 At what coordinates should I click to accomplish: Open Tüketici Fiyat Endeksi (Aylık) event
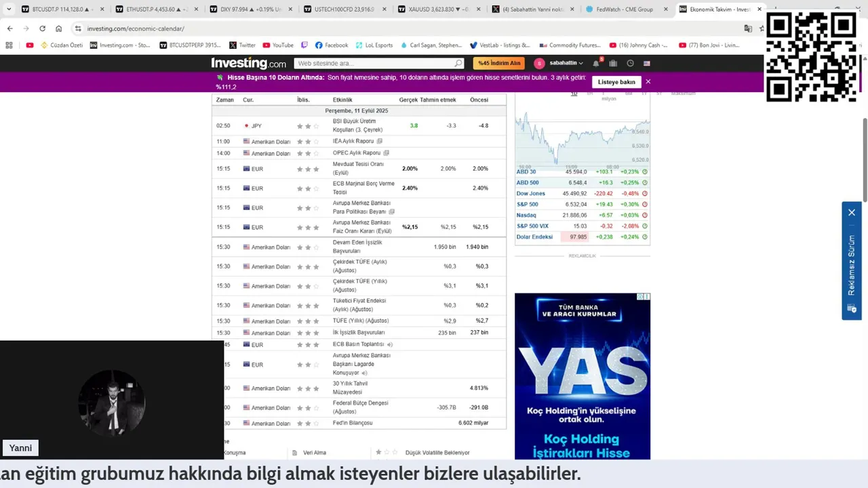tap(359, 305)
